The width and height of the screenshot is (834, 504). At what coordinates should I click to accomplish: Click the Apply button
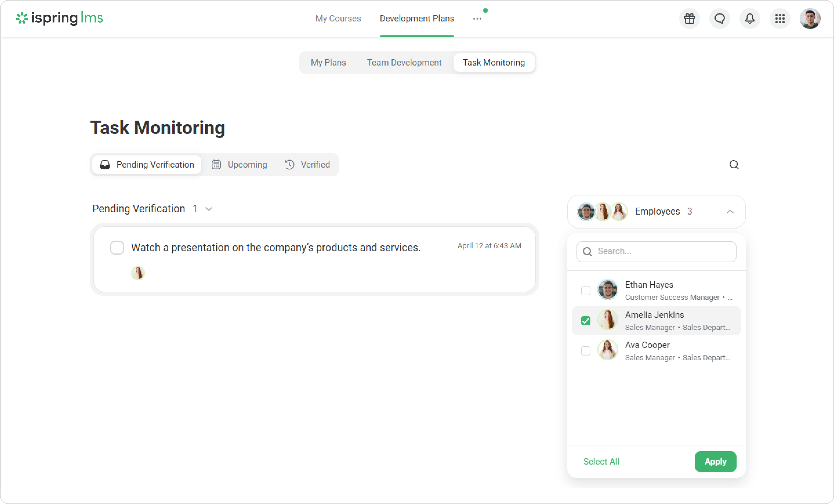click(x=715, y=461)
